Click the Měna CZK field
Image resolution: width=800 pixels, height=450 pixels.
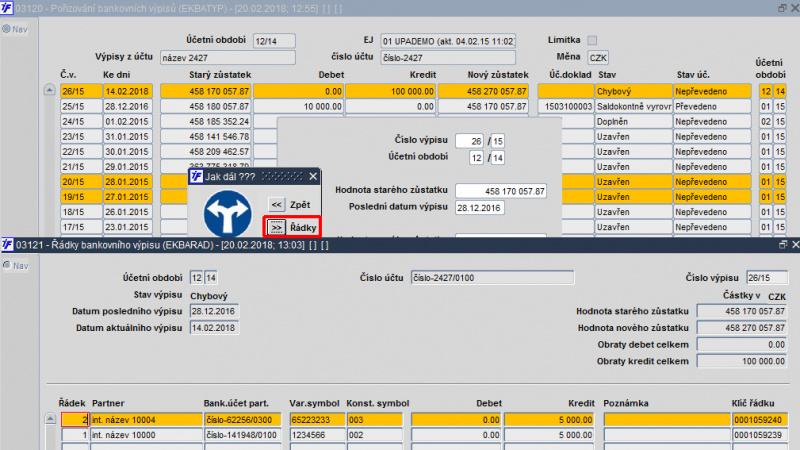(x=597, y=58)
